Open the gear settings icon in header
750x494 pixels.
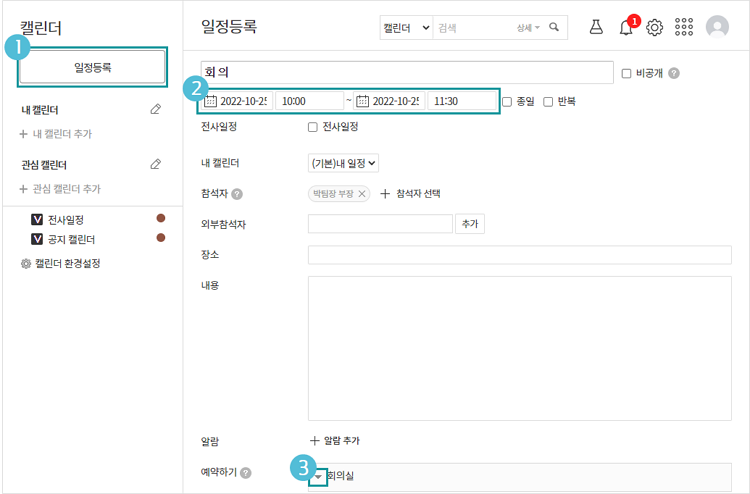pyautogui.click(x=654, y=27)
